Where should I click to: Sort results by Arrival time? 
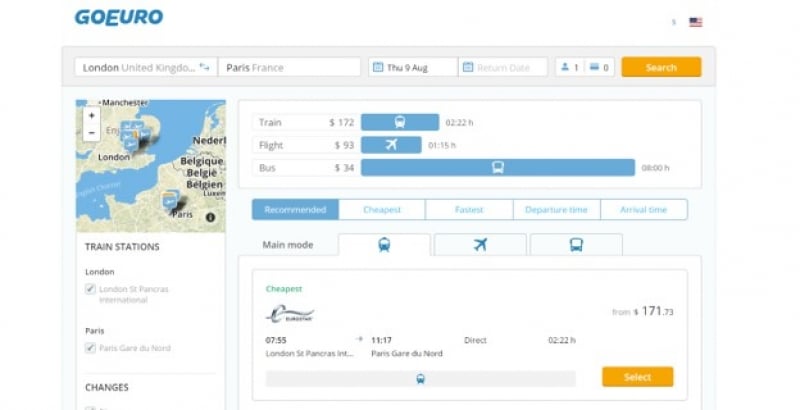(643, 210)
